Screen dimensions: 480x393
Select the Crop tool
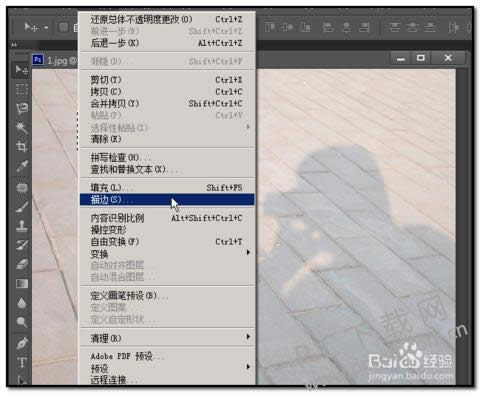click(x=22, y=146)
